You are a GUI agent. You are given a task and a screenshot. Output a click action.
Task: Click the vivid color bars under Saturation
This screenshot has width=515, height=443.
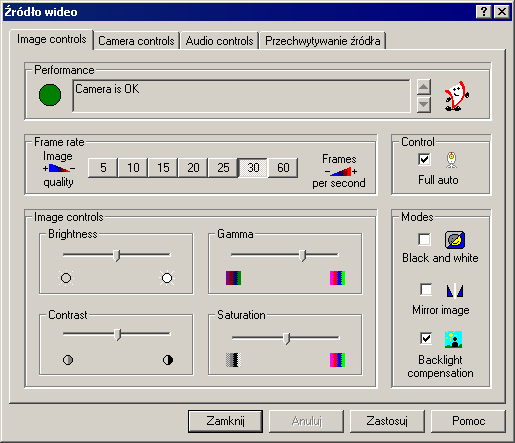[337, 360]
